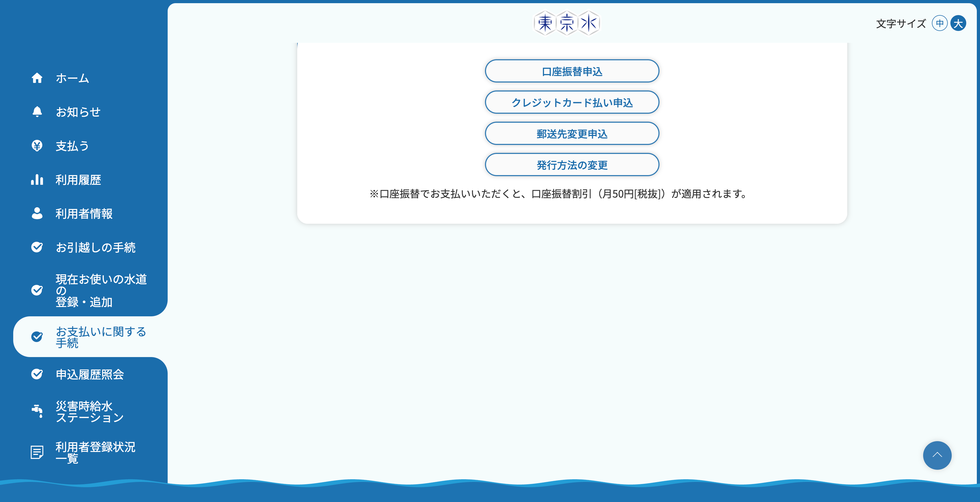
Task: Select the home icon in the sidebar
Action: 37,78
